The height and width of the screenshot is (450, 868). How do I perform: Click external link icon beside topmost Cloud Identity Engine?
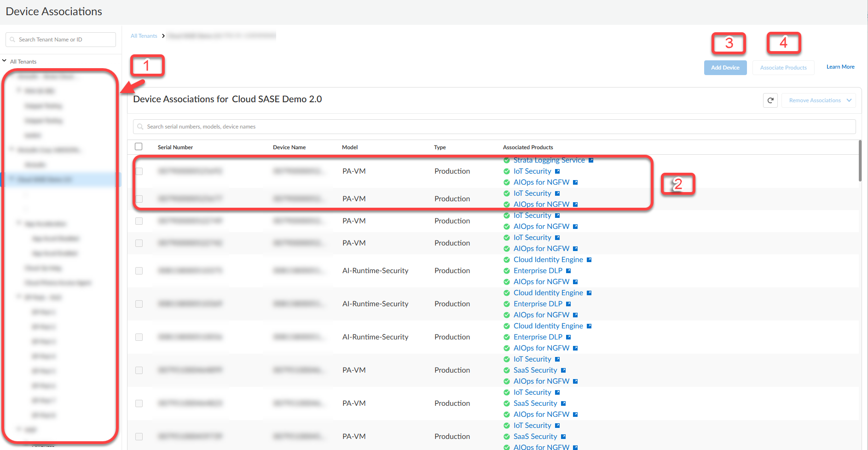pos(589,260)
